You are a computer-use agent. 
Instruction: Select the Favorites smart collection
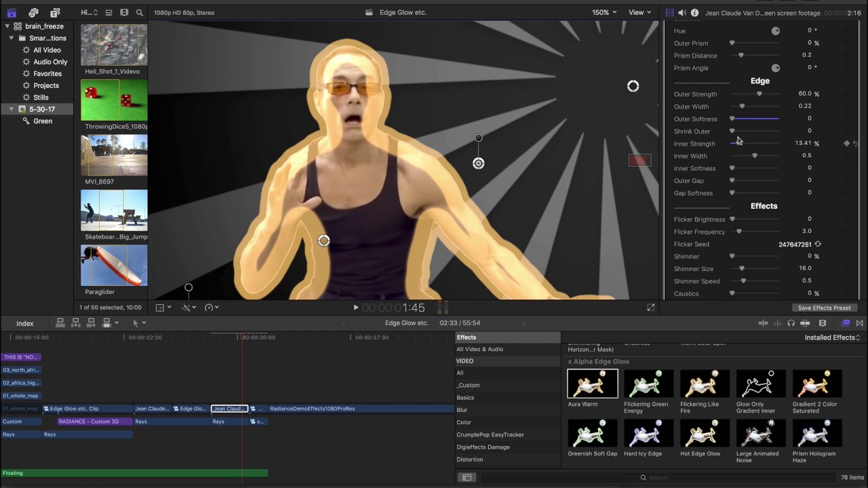pos(47,74)
